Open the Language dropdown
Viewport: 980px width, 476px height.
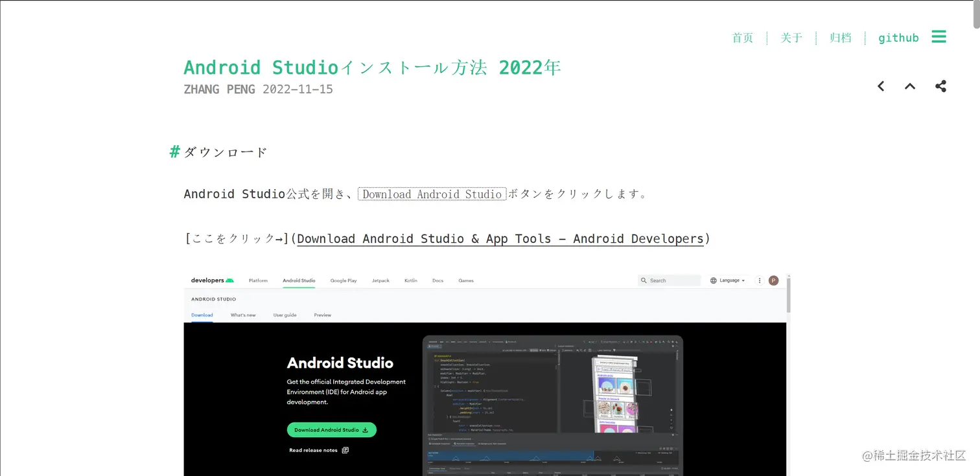pos(728,280)
